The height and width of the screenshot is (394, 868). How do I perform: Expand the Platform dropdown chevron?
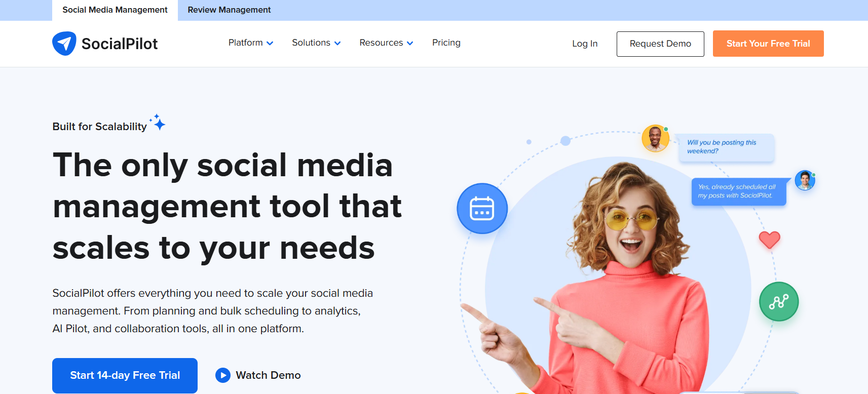pos(270,44)
